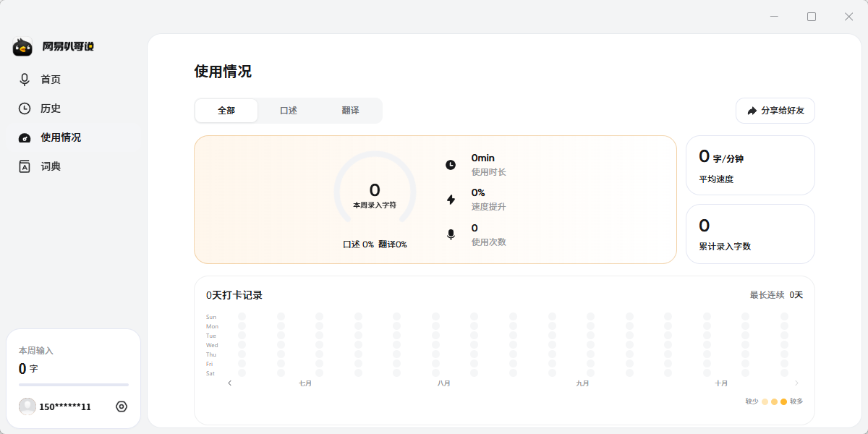Click the 使用情况 page heading
The height and width of the screenshot is (434, 868).
point(223,72)
